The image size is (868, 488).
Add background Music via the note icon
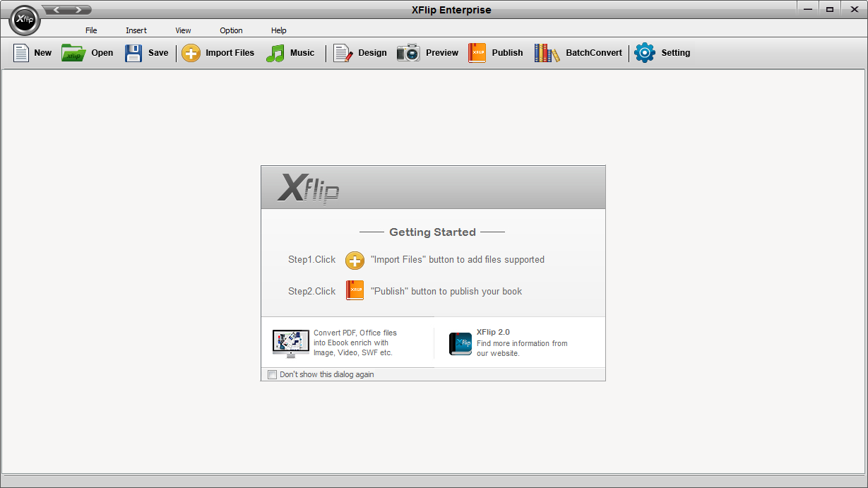pyautogui.click(x=275, y=53)
